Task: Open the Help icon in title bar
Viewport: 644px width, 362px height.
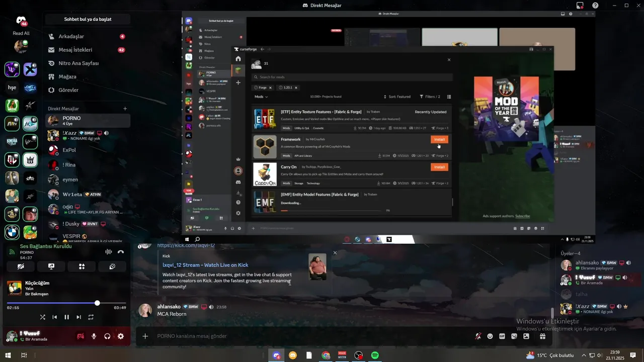Action: click(595, 6)
